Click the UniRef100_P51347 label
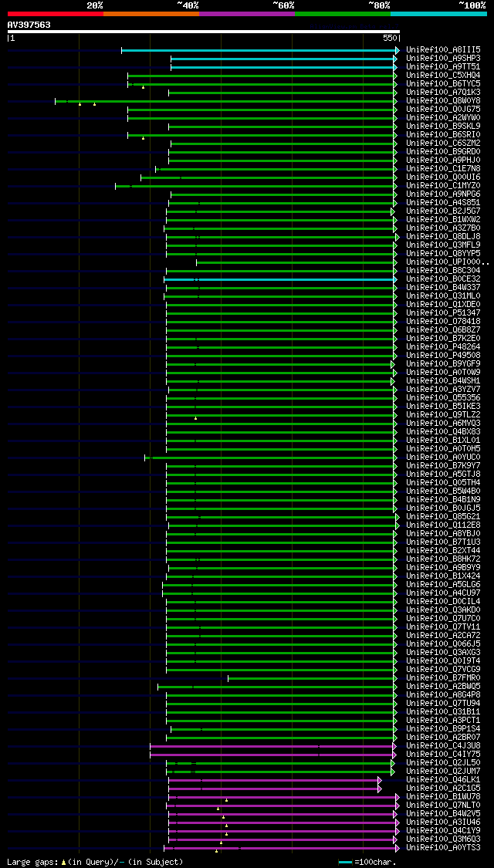Screen dimensions: 494x868 [x=443, y=312]
